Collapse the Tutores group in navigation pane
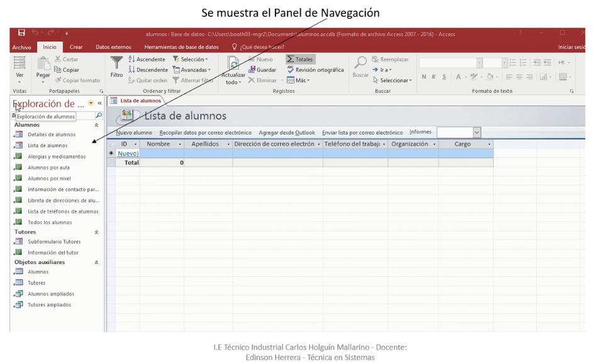Image resolution: width=604 pixels, height=364 pixels. [x=96, y=232]
